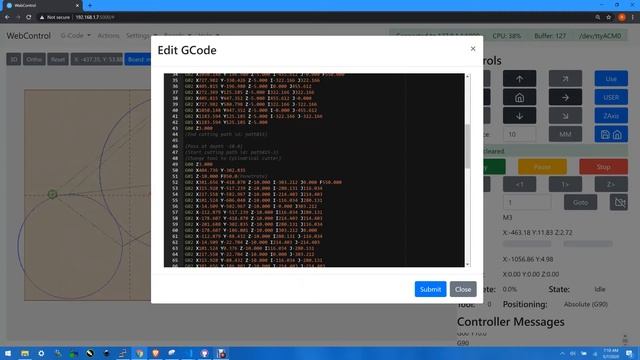Toggle the camera-off icon button
This screenshot has height=360, width=640.
coord(619,202)
